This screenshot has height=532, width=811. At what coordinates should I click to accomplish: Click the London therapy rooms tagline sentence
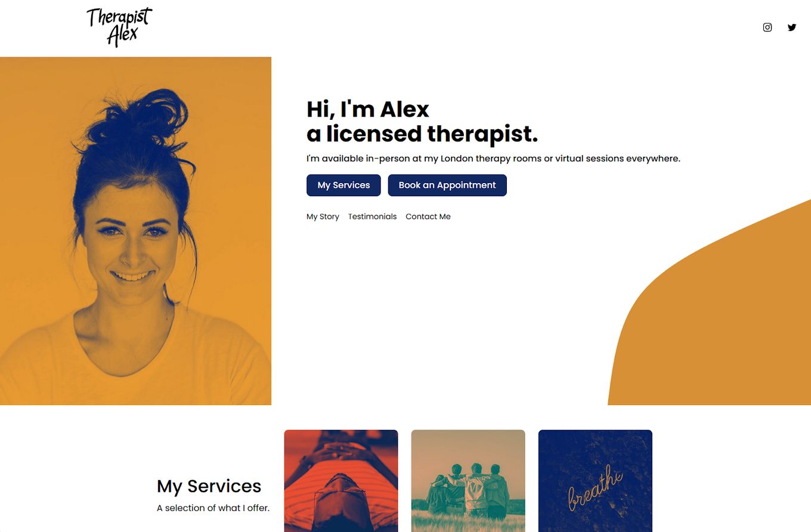[x=493, y=159]
